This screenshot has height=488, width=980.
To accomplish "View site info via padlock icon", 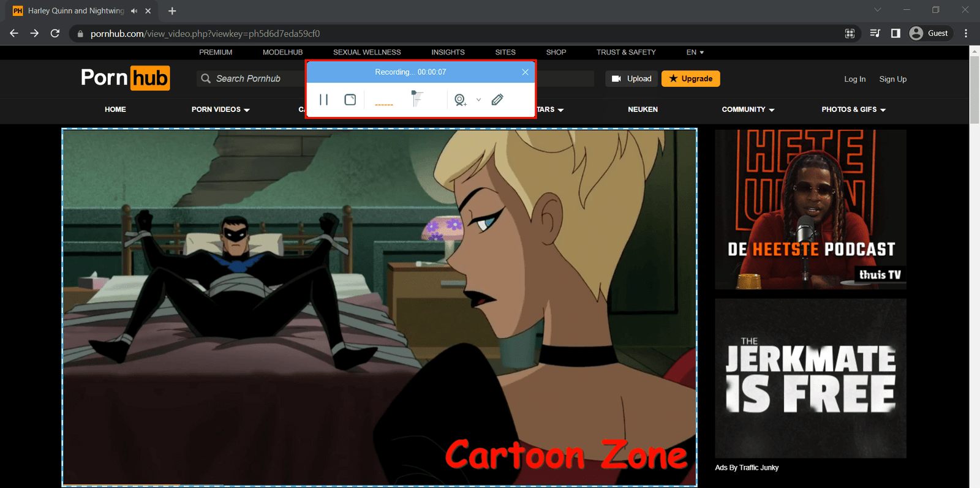I will pyautogui.click(x=80, y=34).
